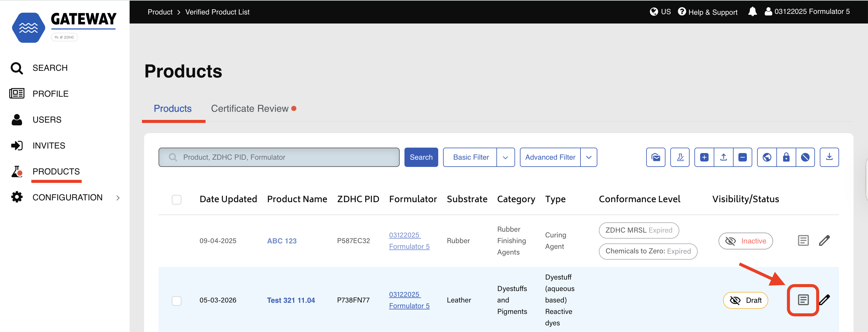Open the email/message icon in toolbar
The image size is (868, 332).
[656, 157]
